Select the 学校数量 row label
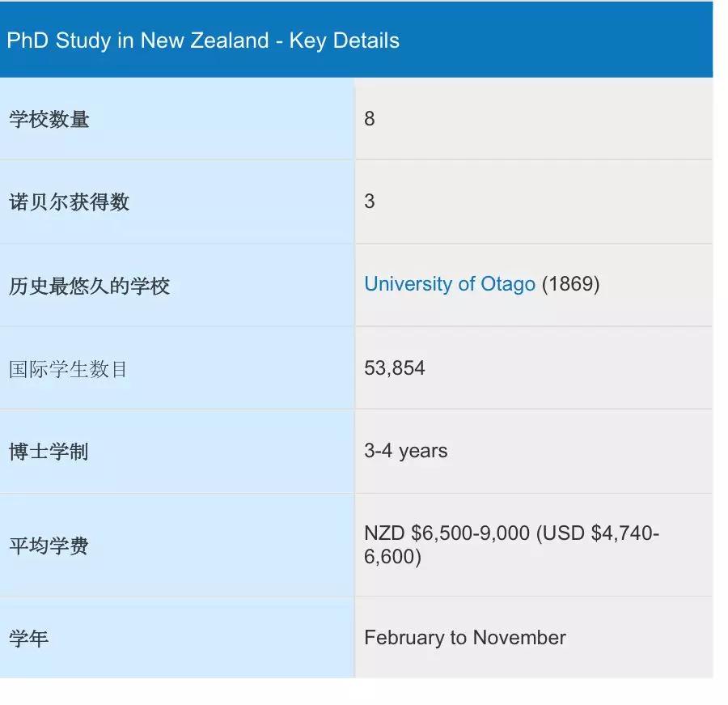Screen dimensions: 728x705 point(49,119)
